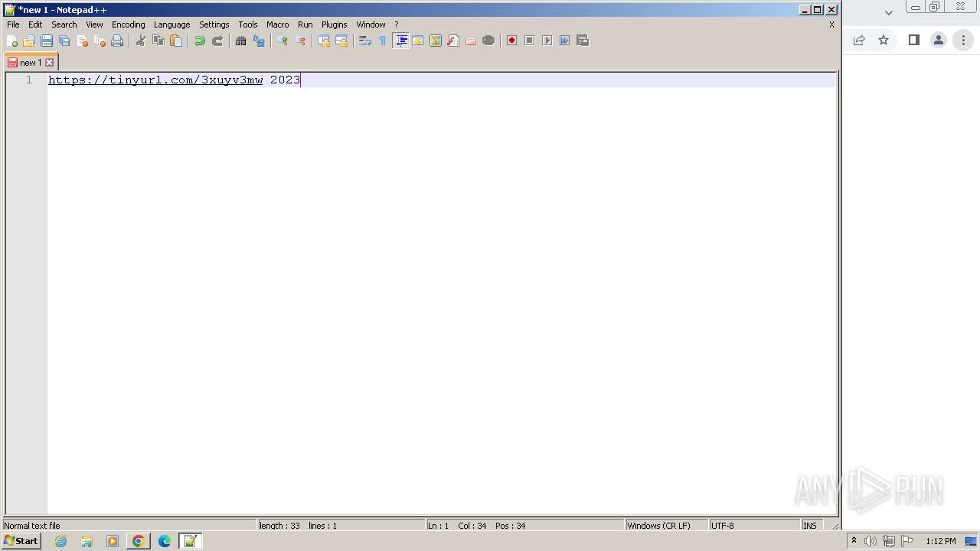
Task: Open the Search menu
Action: click(64, 24)
